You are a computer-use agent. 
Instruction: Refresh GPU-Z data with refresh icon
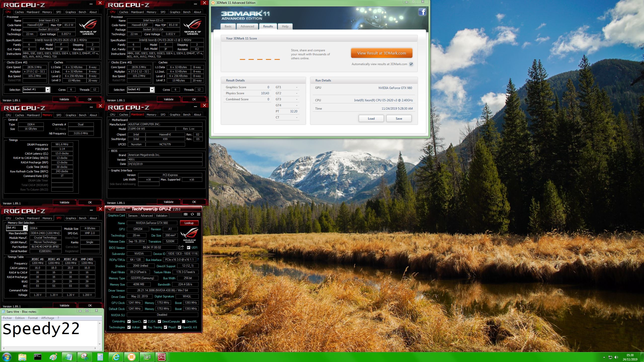(192, 214)
